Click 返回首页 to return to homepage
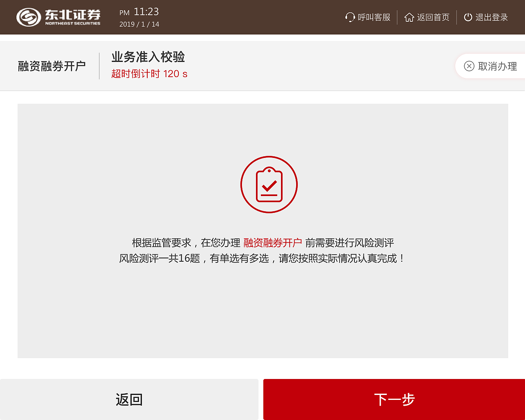 tap(433, 17)
